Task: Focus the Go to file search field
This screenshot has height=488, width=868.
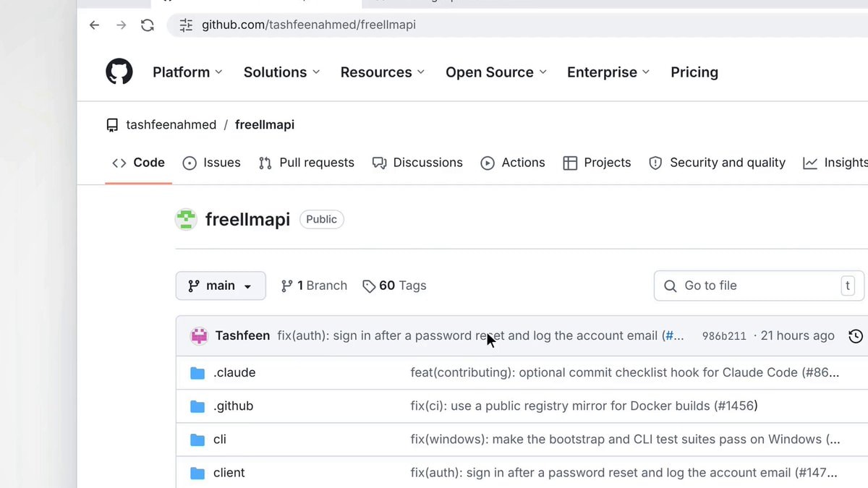Action: tap(759, 286)
